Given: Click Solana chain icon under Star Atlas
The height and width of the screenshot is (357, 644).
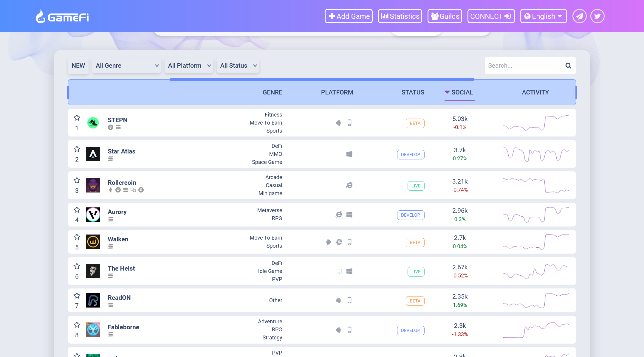Looking at the screenshot, I should point(111,159).
